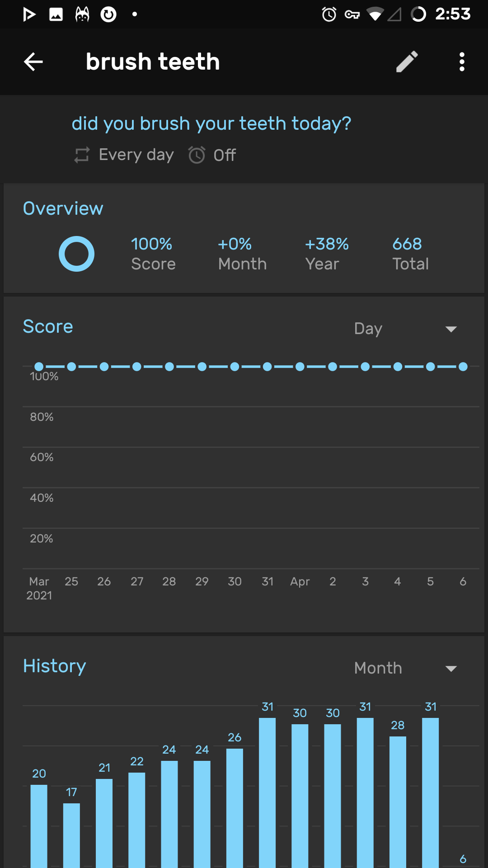Tap the repeat frequency icon

coord(82,155)
